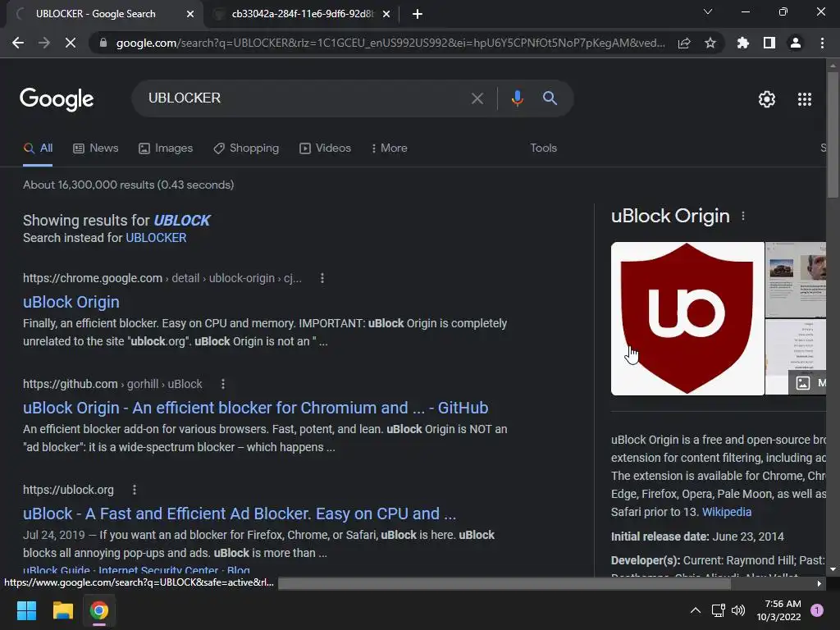This screenshot has height=630, width=840.
Task: Open Chrome three-dot customize menu
Action: point(822,43)
